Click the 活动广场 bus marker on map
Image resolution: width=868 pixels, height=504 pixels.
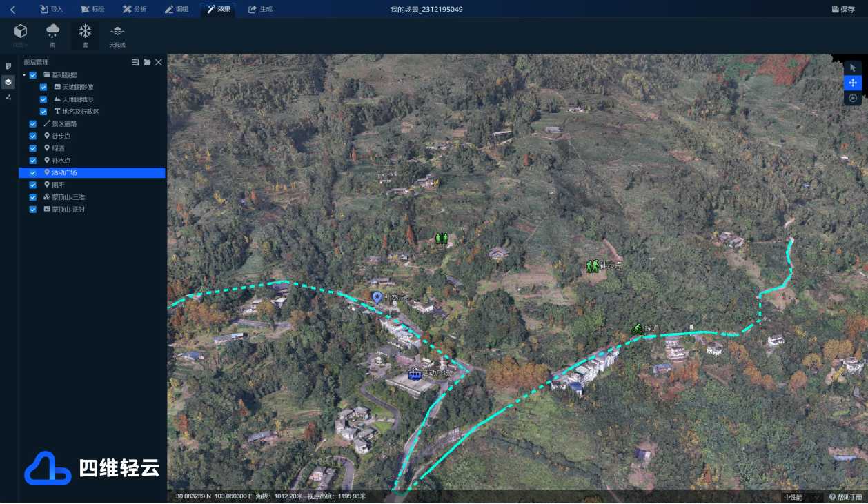click(x=415, y=374)
